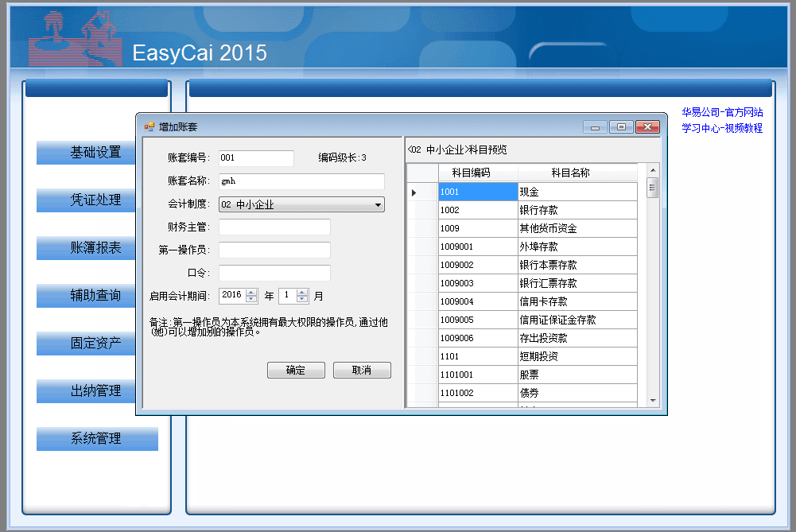The width and height of the screenshot is (796, 532).
Task: Increase the start month with up arrow
Action: coord(302,292)
